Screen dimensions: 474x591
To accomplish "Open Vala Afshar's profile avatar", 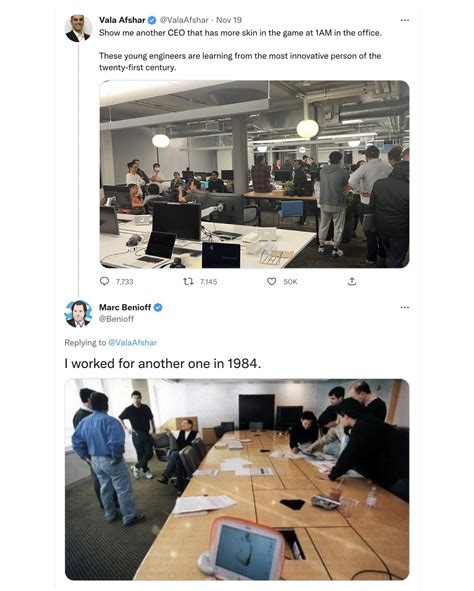I will [78, 28].
